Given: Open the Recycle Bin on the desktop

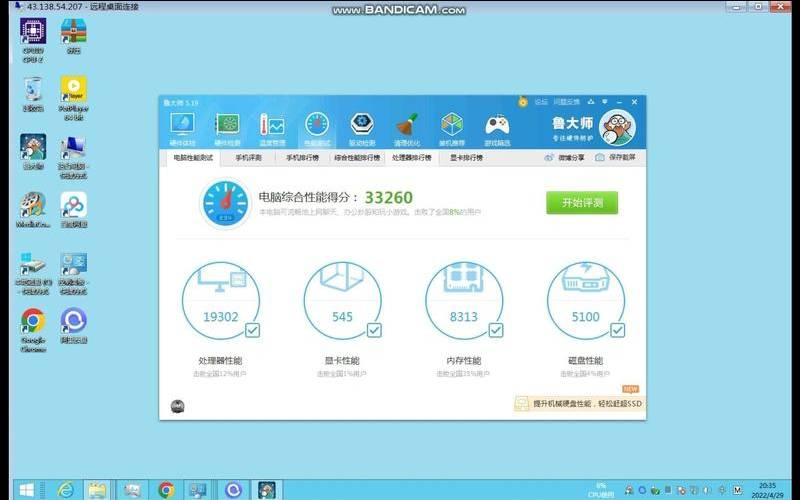Looking at the screenshot, I should (33, 94).
